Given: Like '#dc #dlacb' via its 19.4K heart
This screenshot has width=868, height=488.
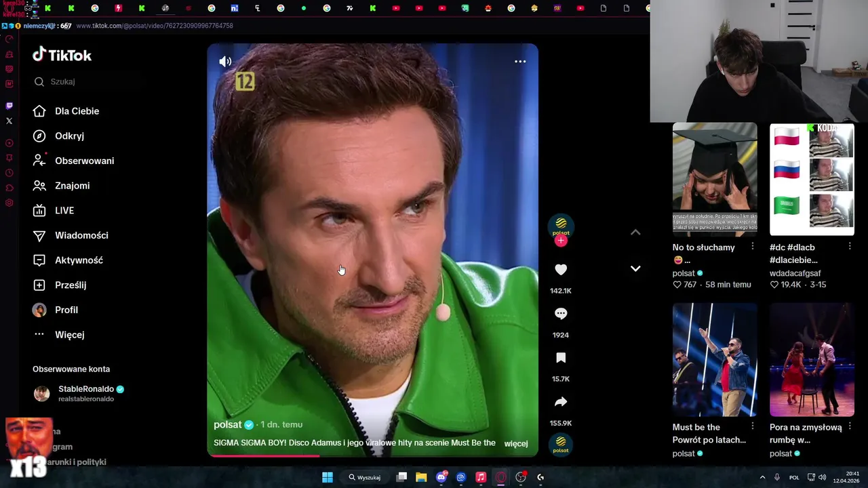Looking at the screenshot, I should coord(774,285).
